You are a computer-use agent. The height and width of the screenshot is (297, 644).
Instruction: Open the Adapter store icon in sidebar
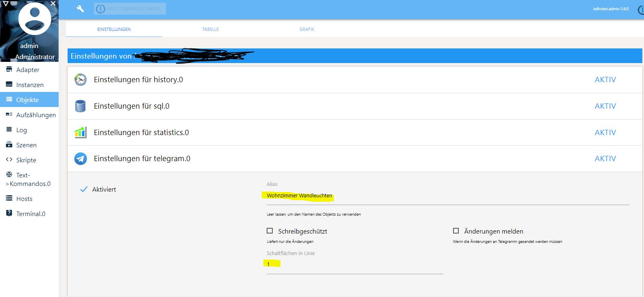click(x=9, y=69)
